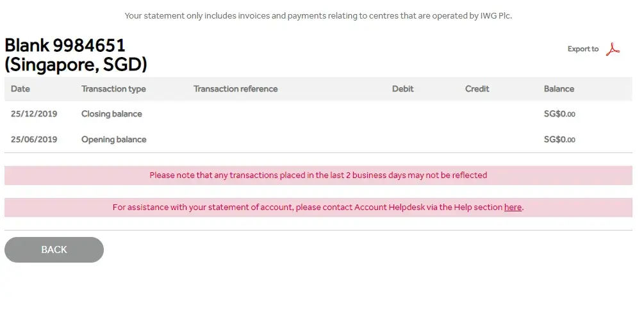Image resolution: width=644 pixels, height=310 pixels.
Task: Click the PDF export icon
Action: [x=613, y=49]
